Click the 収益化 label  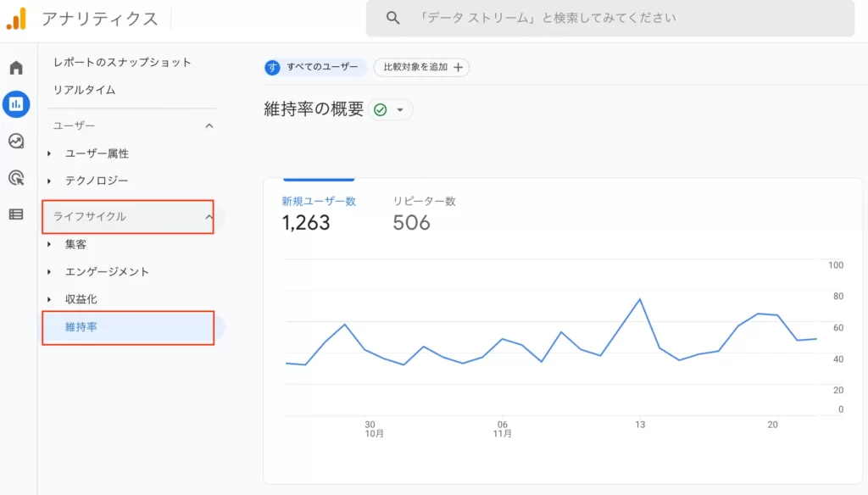pos(81,299)
